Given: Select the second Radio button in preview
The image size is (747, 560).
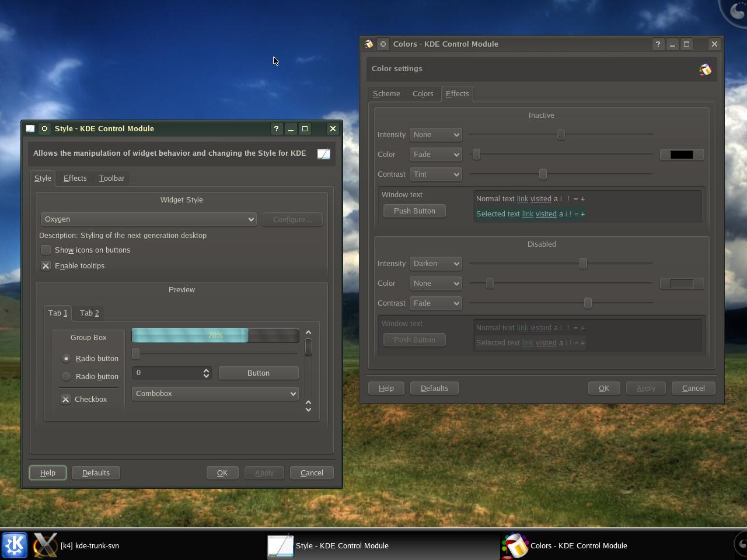Looking at the screenshot, I should pyautogui.click(x=66, y=376).
